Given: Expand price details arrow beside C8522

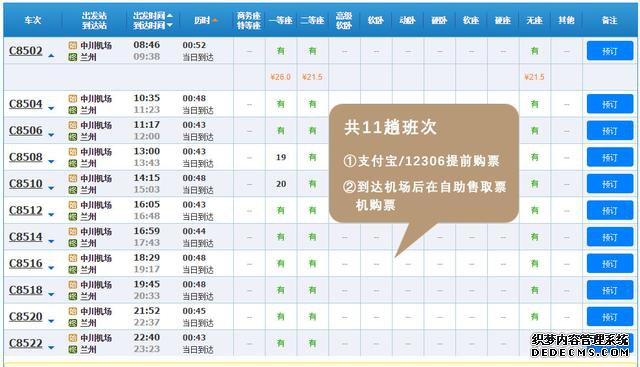Looking at the screenshot, I should 51,347.
